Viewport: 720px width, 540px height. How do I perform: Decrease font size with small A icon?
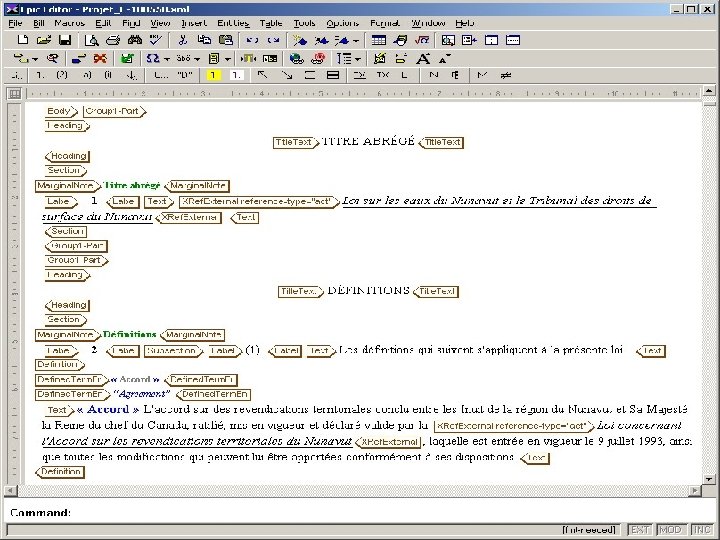click(443, 58)
